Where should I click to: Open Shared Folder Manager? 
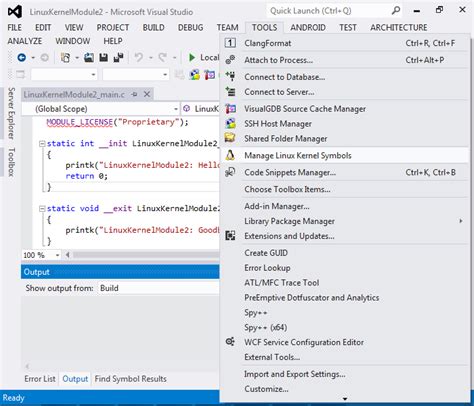[x=344, y=139]
